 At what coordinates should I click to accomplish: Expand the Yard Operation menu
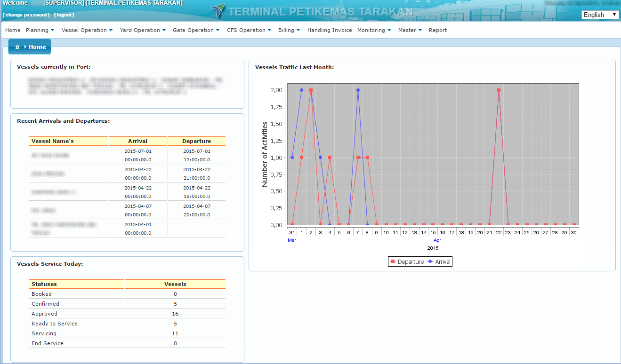pos(143,30)
